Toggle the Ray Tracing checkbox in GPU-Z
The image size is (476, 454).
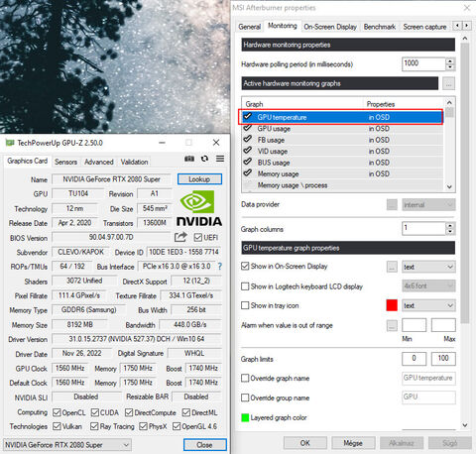[94, 426]
